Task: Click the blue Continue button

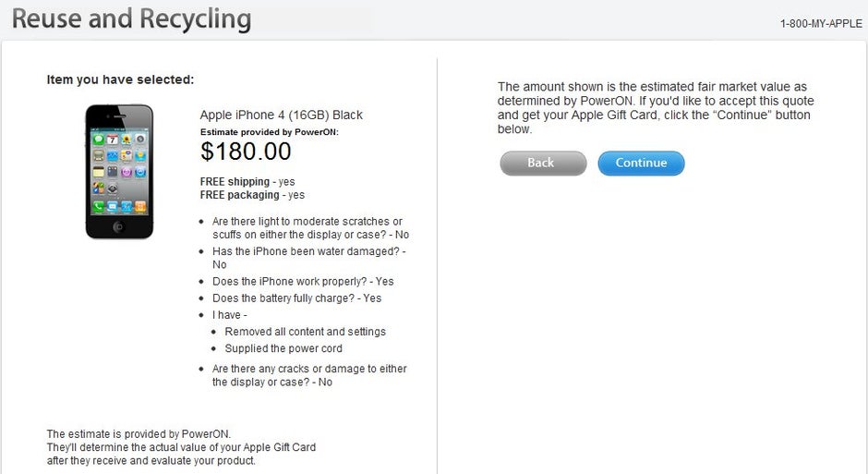Action: [641, 163]
